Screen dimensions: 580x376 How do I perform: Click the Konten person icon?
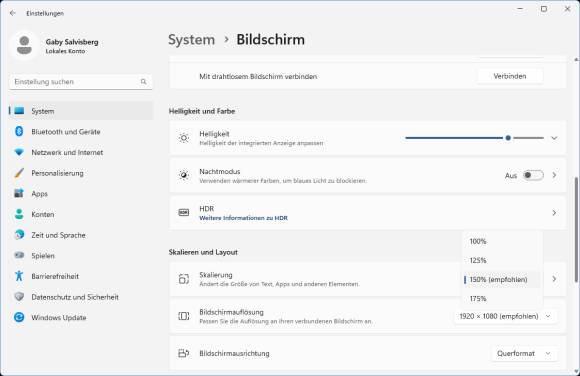19,214
